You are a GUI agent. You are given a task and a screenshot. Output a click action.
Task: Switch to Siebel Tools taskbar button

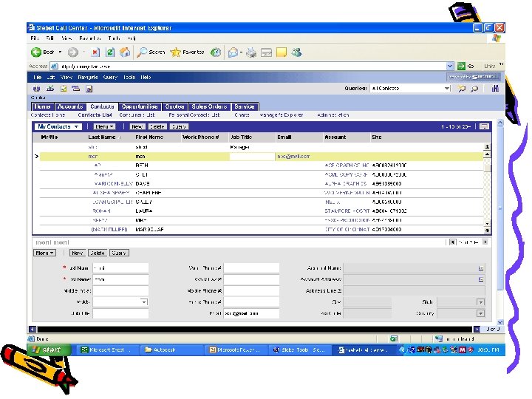299,349
